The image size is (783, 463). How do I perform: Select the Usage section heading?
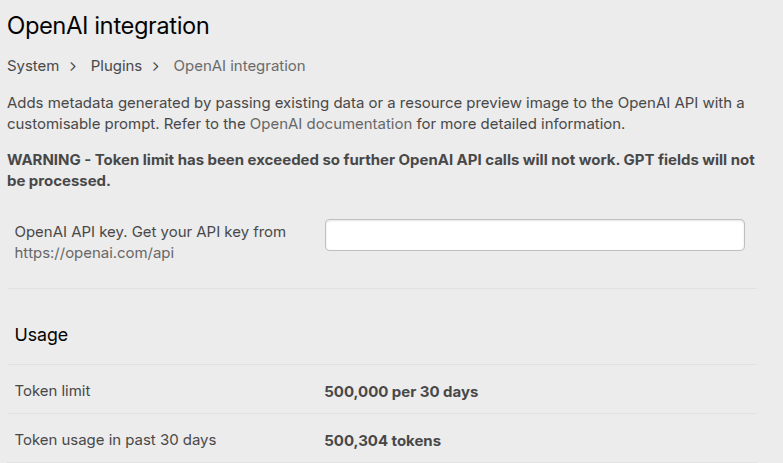pos(41,335)
